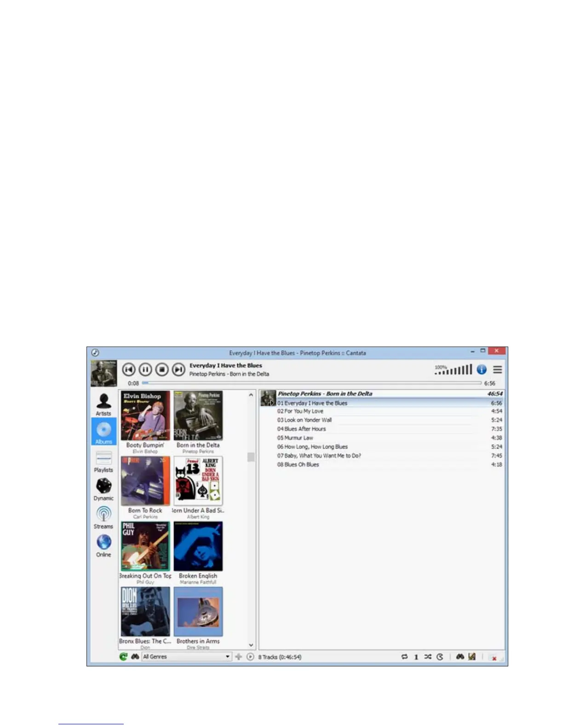Screen dimensions: 563x728
Task: Click the song position progress bar
Action: click(311, 383)
